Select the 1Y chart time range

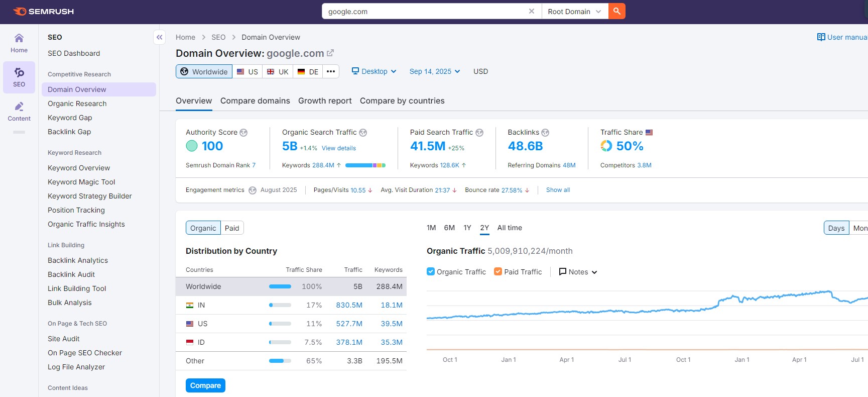tap(467, 228)
